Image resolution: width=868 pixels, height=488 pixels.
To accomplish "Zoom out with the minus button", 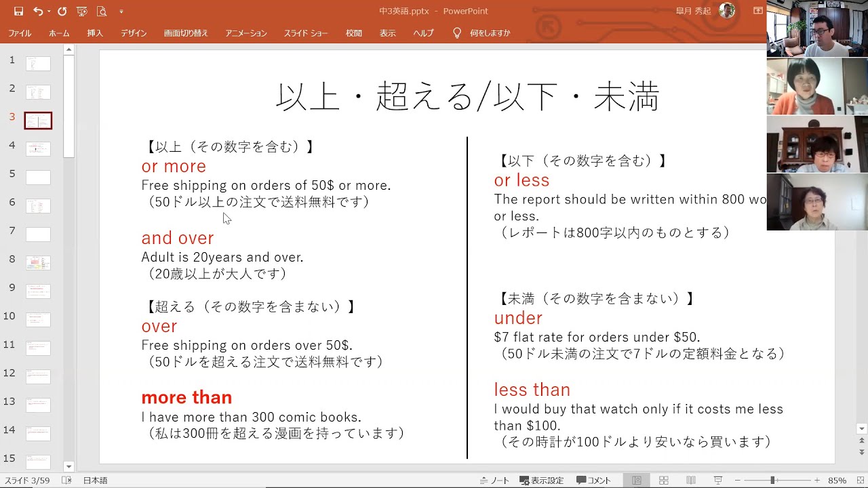I will (737, 481).
